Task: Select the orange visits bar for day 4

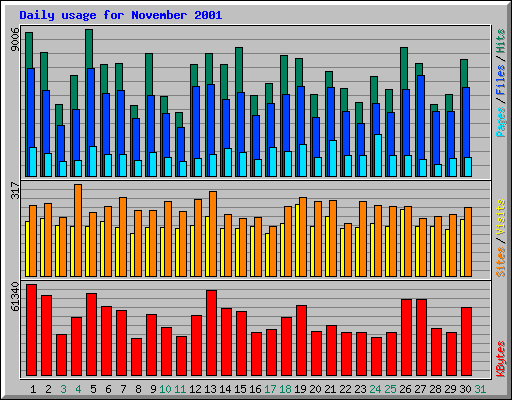Action: 78,230
